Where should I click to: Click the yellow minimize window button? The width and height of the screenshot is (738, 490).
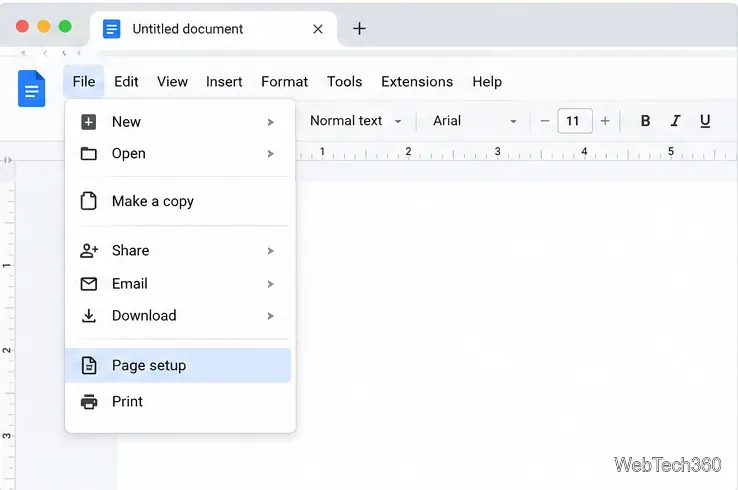(44, 26)
